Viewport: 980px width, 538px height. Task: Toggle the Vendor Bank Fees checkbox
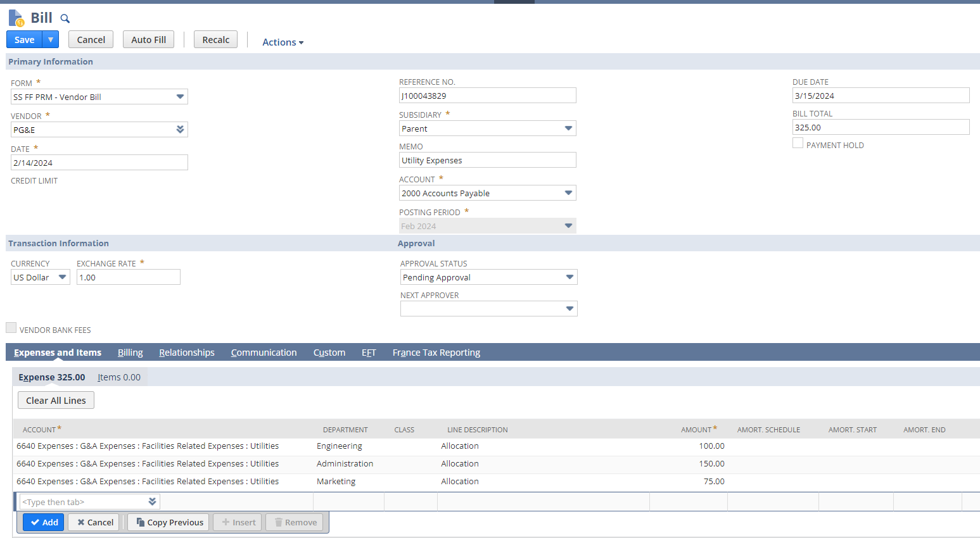click(11, 327)
